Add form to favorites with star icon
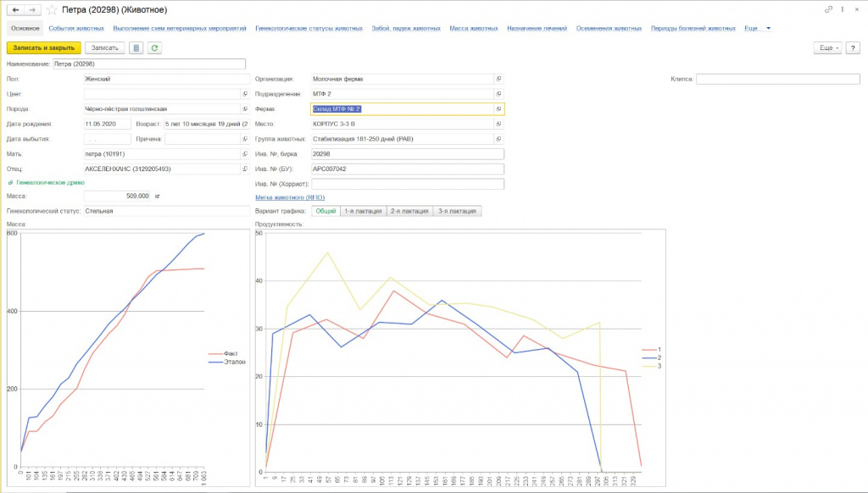 coord(53,9)
